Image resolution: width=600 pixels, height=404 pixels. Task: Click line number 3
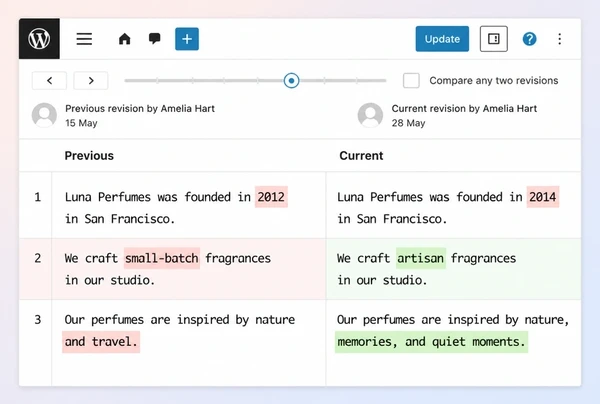tap(38, 319)
